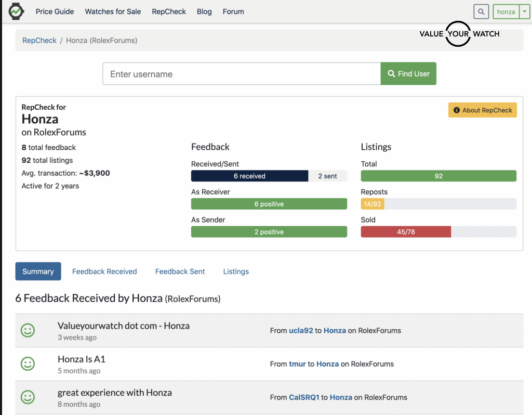
Task: Switch to the Feedback Sent tab
Action: tap(180, 271)
